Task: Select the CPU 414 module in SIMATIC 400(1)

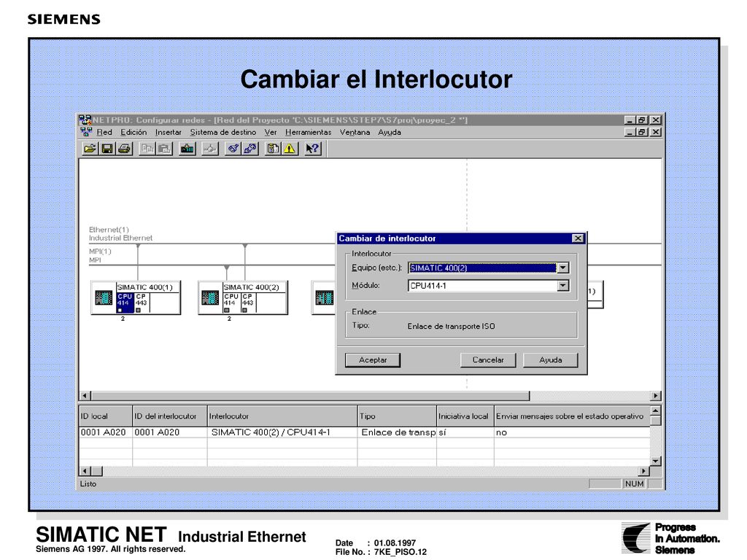Action: tap(125, 303)
